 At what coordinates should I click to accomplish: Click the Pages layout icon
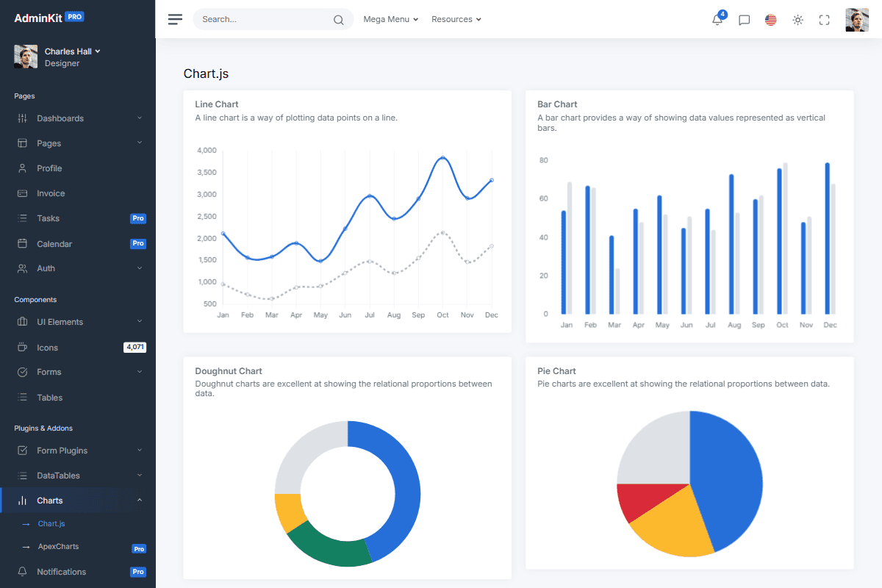(22, 143)
